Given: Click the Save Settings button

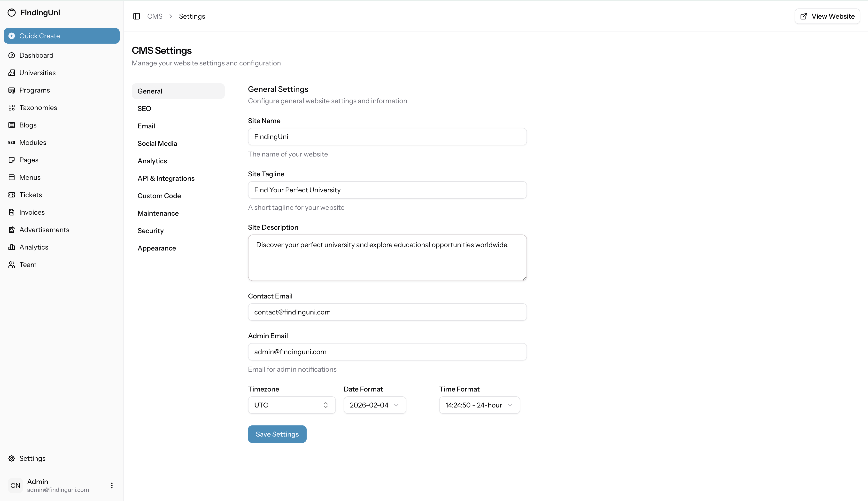Looking at the screenshot, I should tap(277, 434).
